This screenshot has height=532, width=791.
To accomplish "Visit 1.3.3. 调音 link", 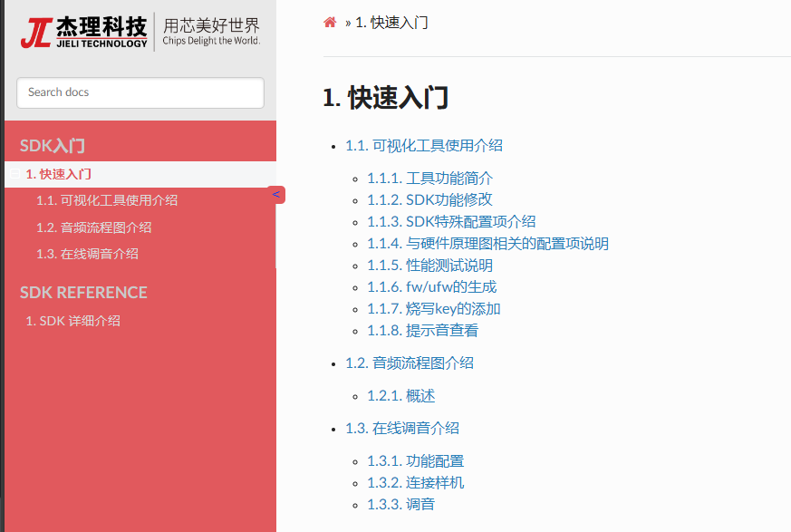I will 401,505.
